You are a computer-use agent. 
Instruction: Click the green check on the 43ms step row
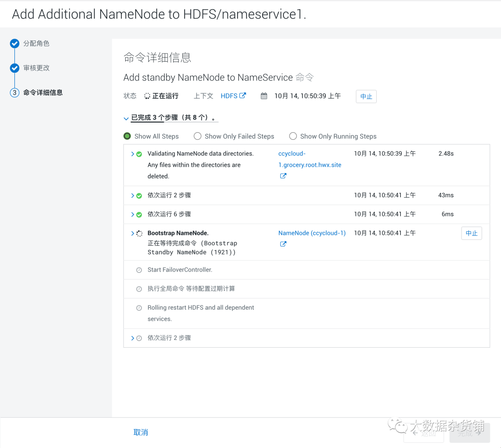[139, 196]
